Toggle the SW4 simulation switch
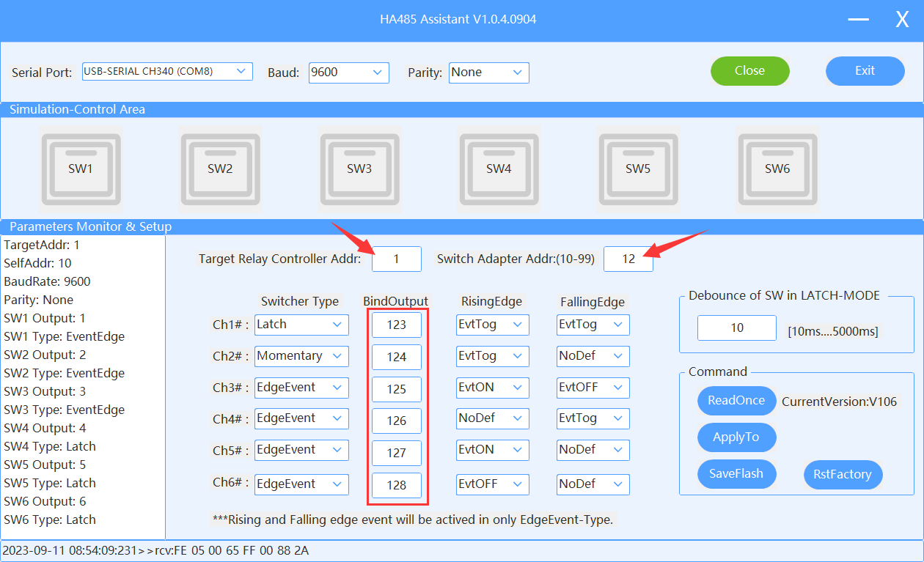The image size is (924, 562). (499, 169)
